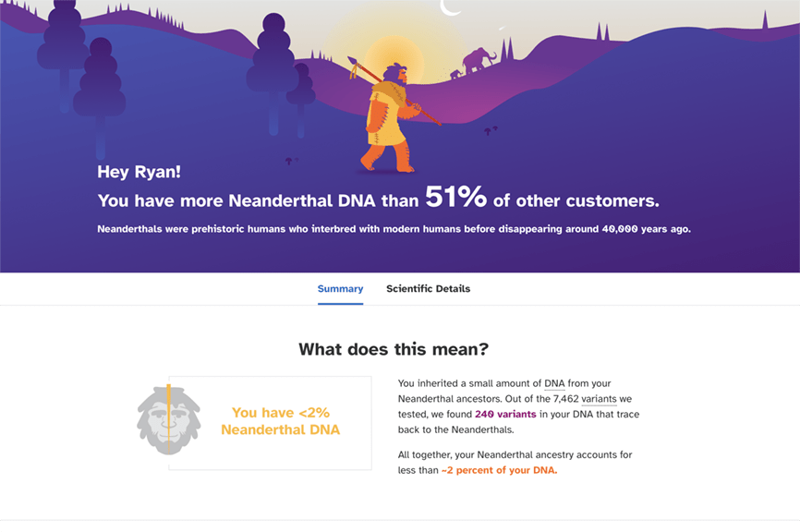Click the crescent moon in the sky

click(x=450, y=7)
